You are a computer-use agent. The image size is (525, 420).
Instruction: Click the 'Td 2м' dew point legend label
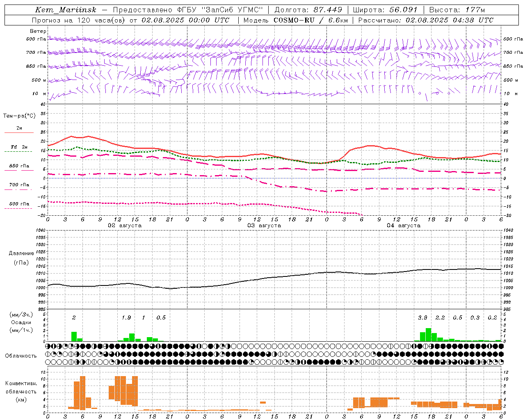pyautogui.click(x=19, y=147)
